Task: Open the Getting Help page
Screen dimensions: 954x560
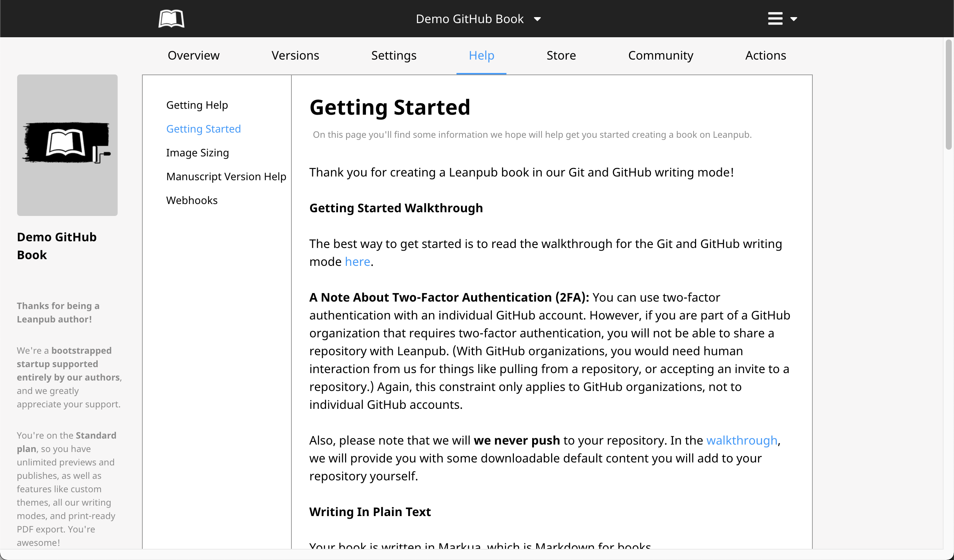Action: coord(197,105)
